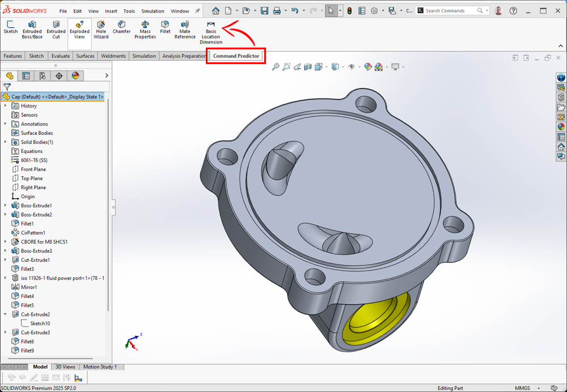
Task: Click the Save icon
Action: (264, 11)
